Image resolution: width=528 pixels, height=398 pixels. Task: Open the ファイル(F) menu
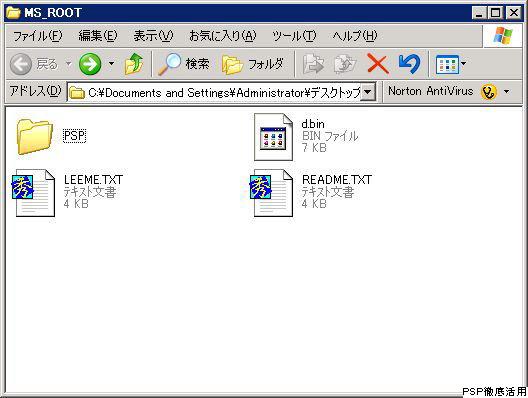pos(37,36)
